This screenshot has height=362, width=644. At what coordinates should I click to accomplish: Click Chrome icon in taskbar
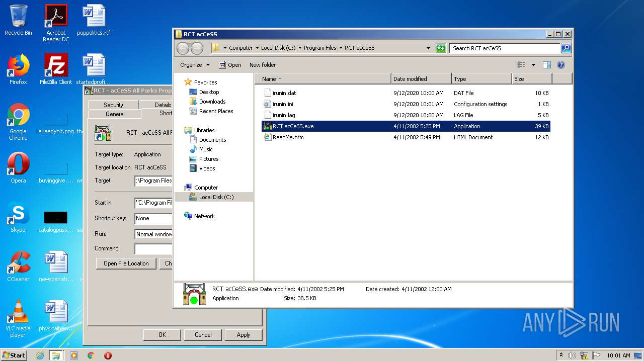pos(91,355)
